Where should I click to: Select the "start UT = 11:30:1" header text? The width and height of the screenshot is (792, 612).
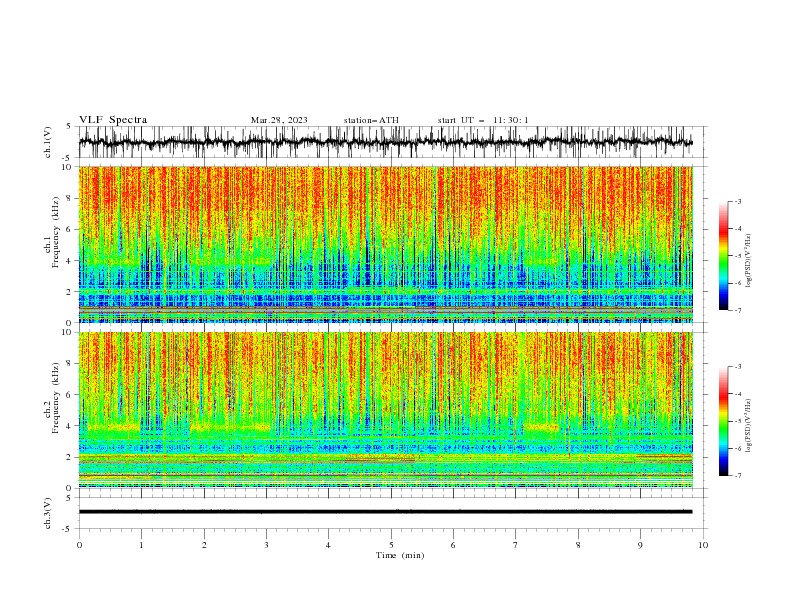click(483, 120)
